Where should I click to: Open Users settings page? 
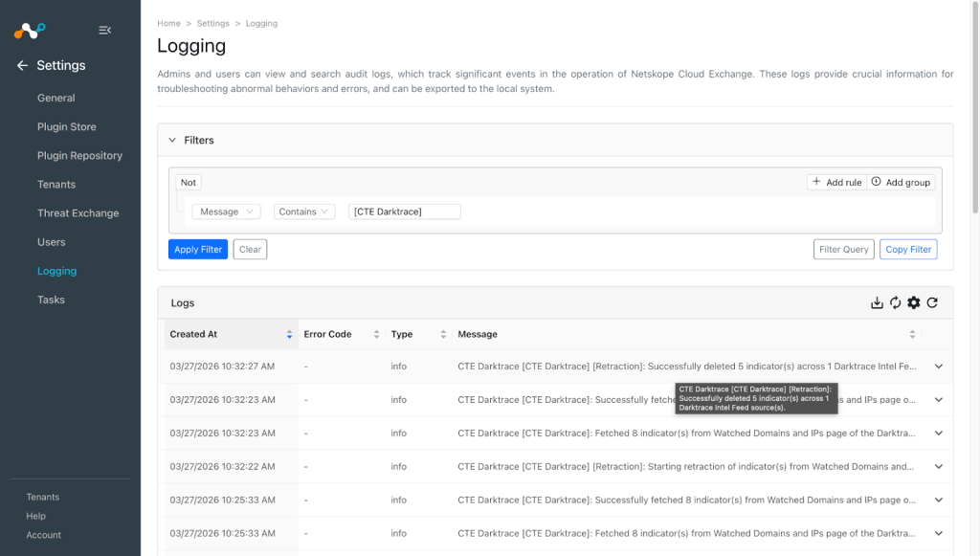pyautogui.click(x=52, y=242)
